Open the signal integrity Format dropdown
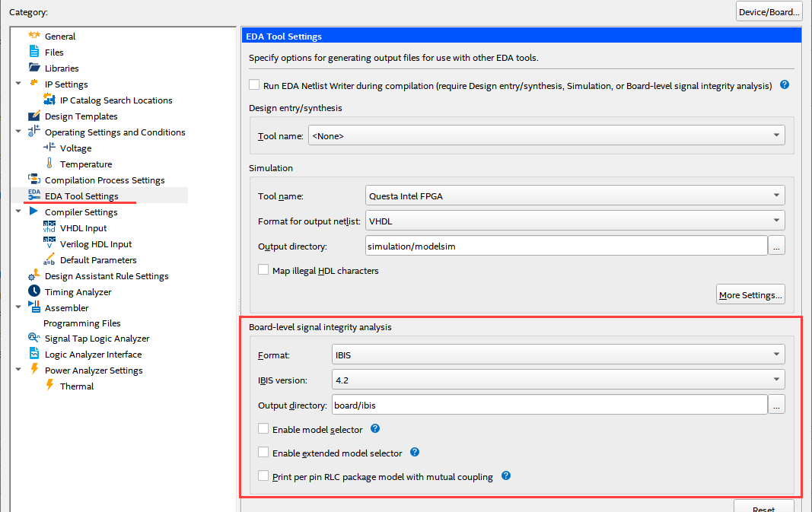 pos(559,355)
